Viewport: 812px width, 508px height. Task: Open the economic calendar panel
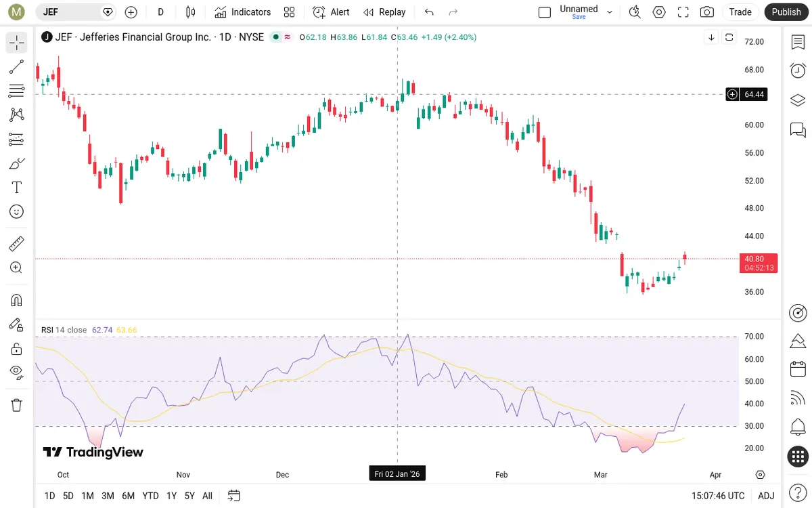coord(798,369)
